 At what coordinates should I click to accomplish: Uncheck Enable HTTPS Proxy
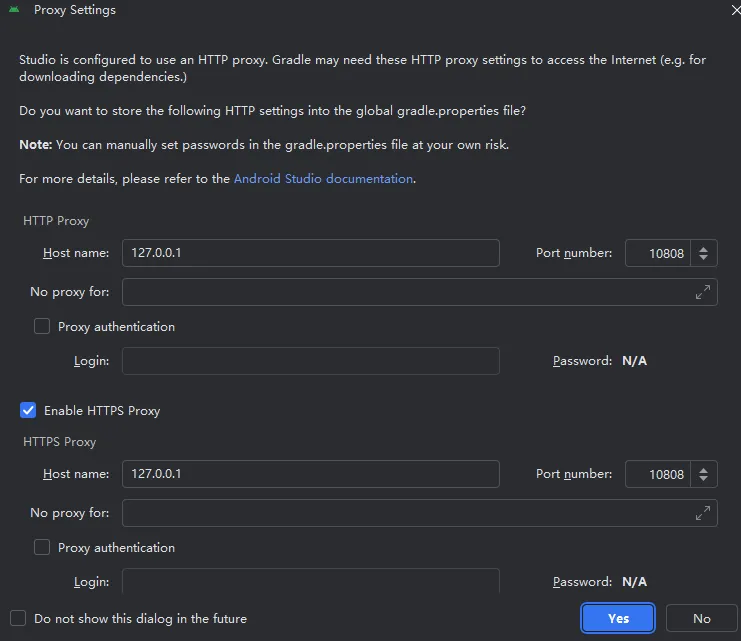pyautogui.click(x=29, y=410)
